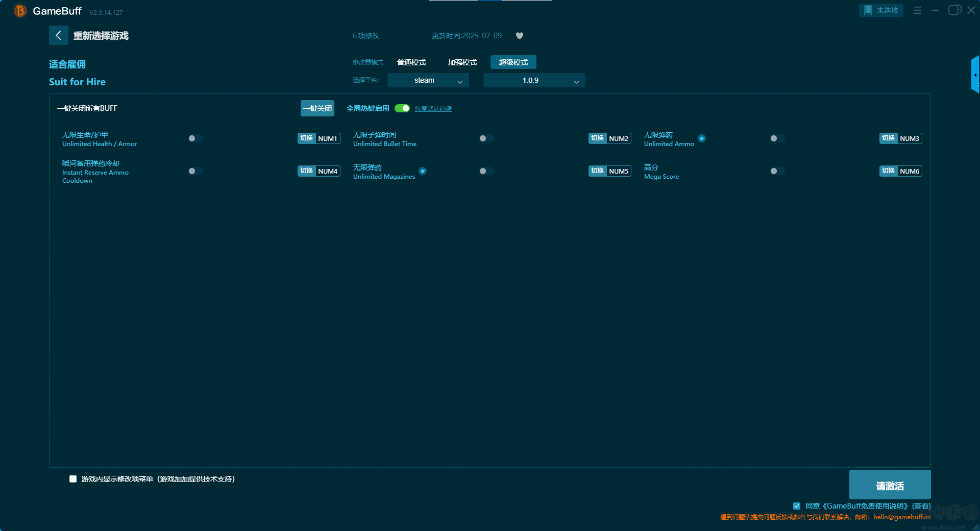Open the hamburger menu in title bar
The width and height of the screenshot is (980, 531).
point(917,10)
